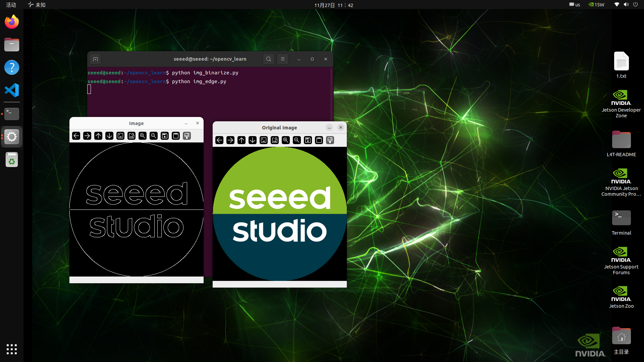The width and height of the screenshot is (644, 362).
Task: Pan left in the Image window
Action: 76,136
